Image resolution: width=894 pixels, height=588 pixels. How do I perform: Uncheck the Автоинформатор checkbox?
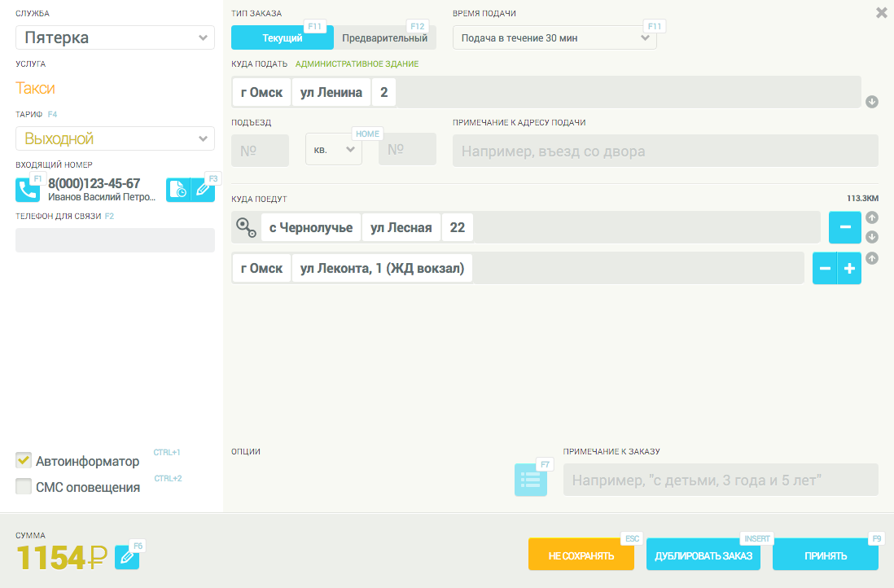[x=24, y=461]
